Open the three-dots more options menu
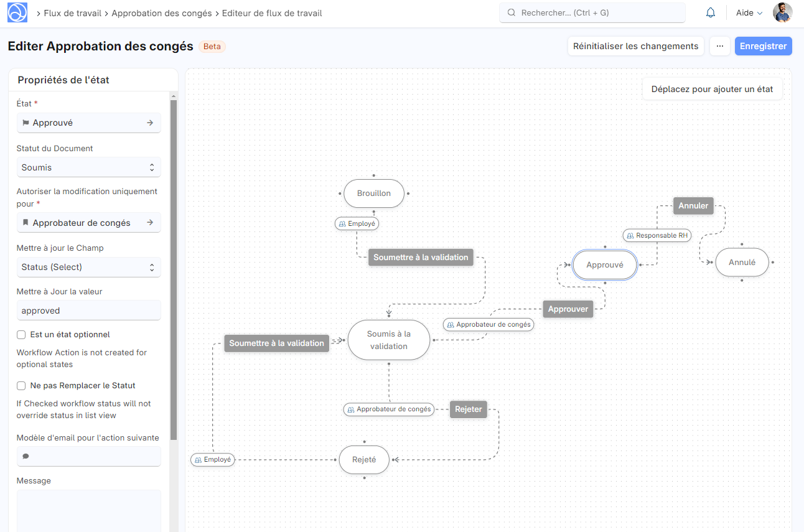 (719, 46)
